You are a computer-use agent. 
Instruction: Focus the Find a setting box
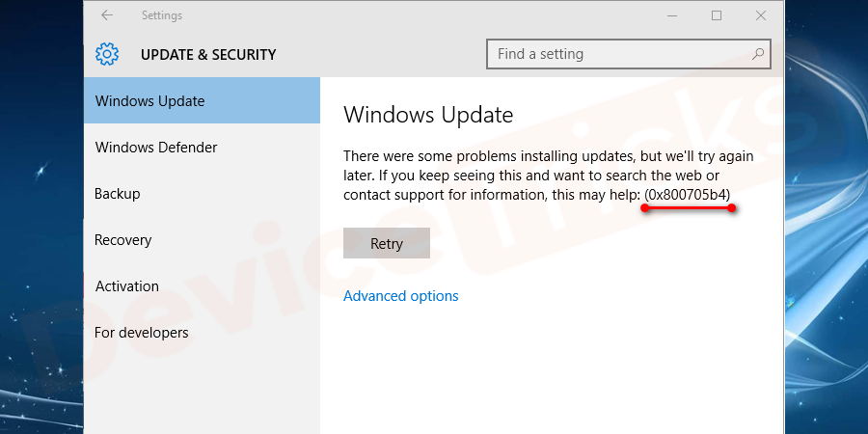coord(628,54)
